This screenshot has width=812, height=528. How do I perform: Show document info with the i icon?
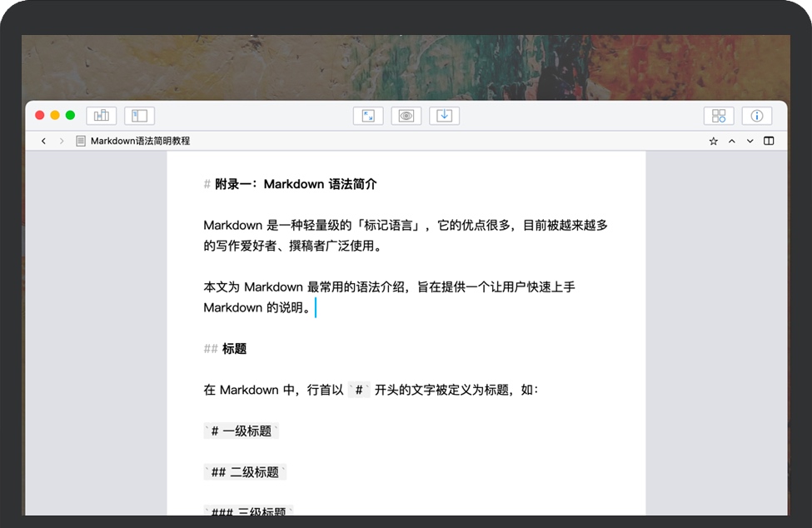point(757,116)
